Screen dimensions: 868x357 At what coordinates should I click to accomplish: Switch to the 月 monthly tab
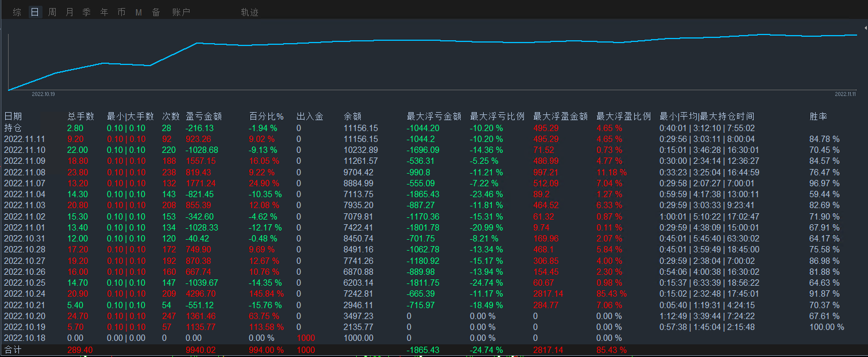pyautogui.click(x=70, y=12)
